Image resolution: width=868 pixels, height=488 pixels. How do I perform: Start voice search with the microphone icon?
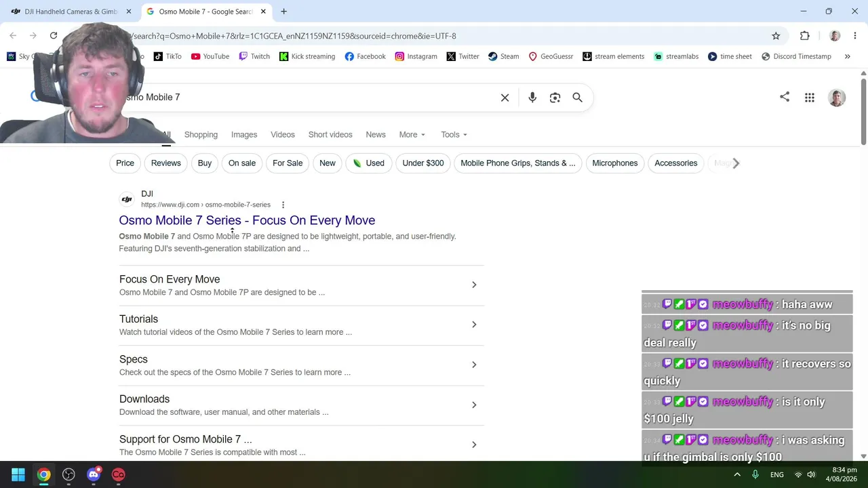[x=532, y=98]
